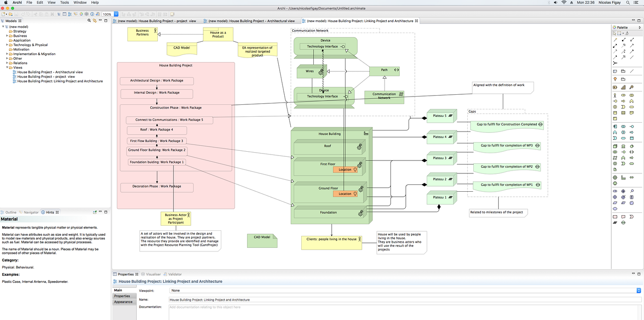The image size is (644, 320).
Task: Click the Name input field
Action: [x=405, y=300]
